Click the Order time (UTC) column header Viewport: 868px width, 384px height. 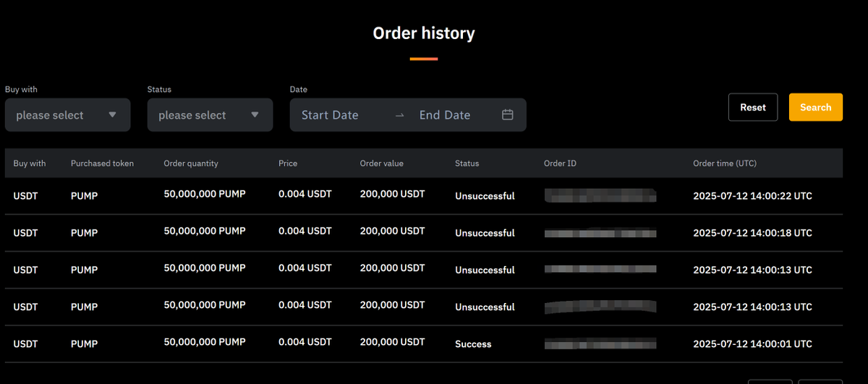(725, 163)
